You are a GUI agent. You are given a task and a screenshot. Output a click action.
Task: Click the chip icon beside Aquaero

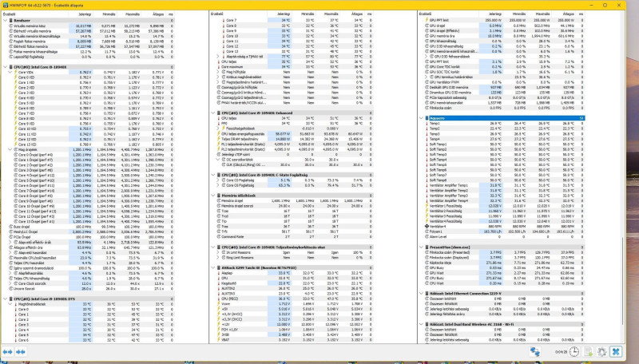[427, 118]
